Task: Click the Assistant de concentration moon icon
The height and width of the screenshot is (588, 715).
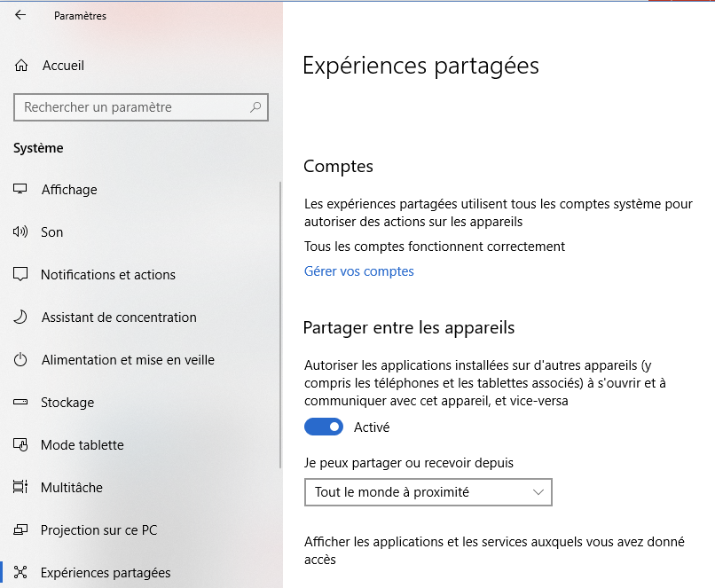Action: 20,318
